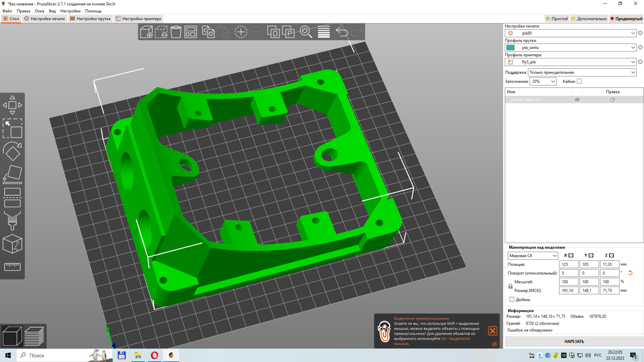Click the notification settings icon in hint
644x362 pixels.
tap(495, 344)
